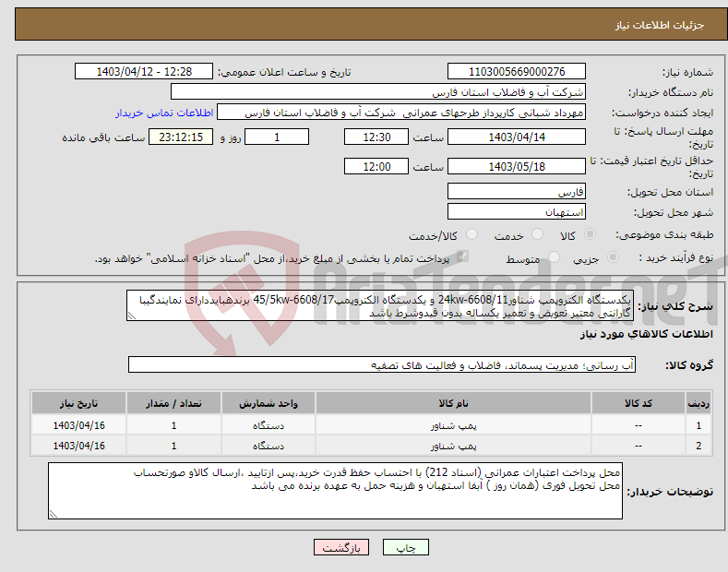Click the نوع فرآیند خرید label
This screenshot has width=728, height=572.
[x=676, y=258]
